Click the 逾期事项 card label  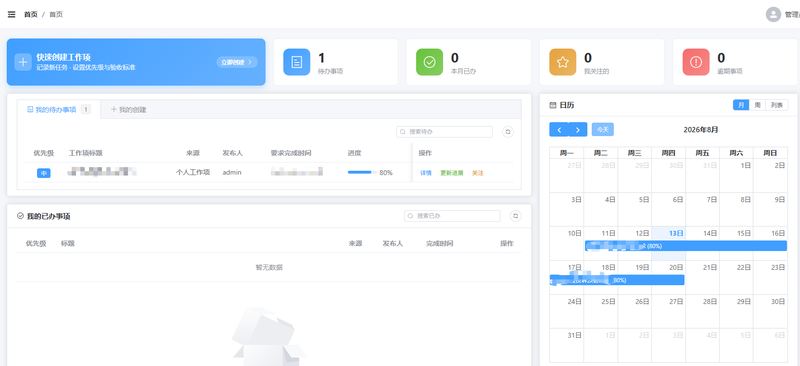[730, 71]
